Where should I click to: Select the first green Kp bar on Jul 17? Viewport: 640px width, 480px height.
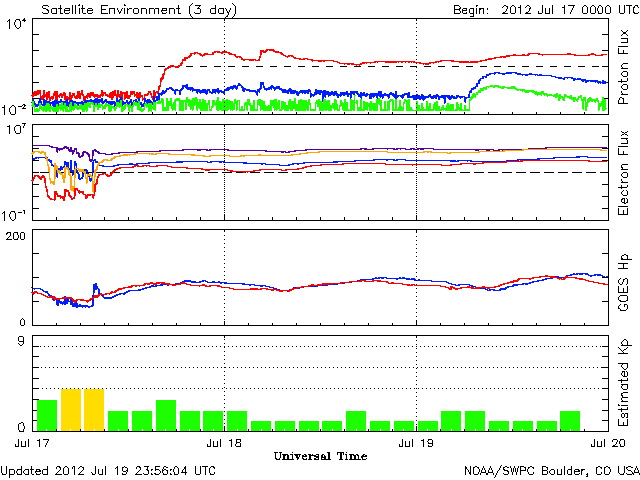[47, 416]
